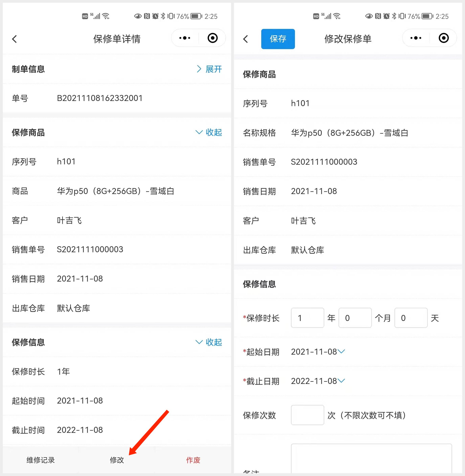The image size is (465, 476).
Task: Save the modified warranty order with 保存
Action: tap(278, 39)
